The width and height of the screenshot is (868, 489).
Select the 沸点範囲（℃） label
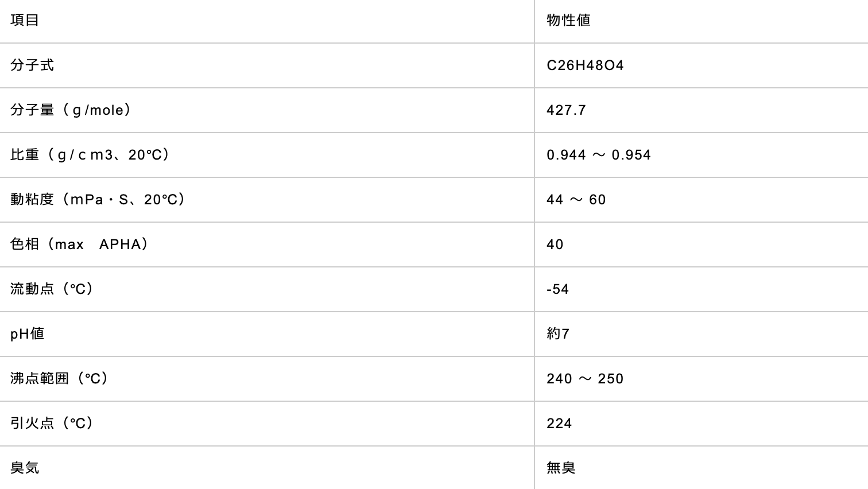(x=60, y=378)
